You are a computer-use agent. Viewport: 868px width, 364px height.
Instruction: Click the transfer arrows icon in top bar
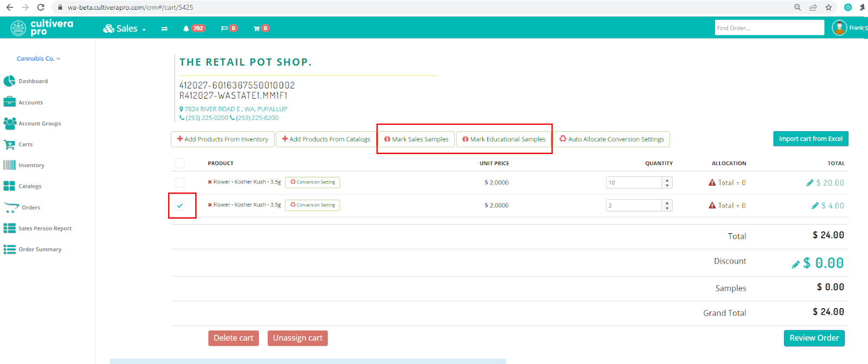pos(164,29)
